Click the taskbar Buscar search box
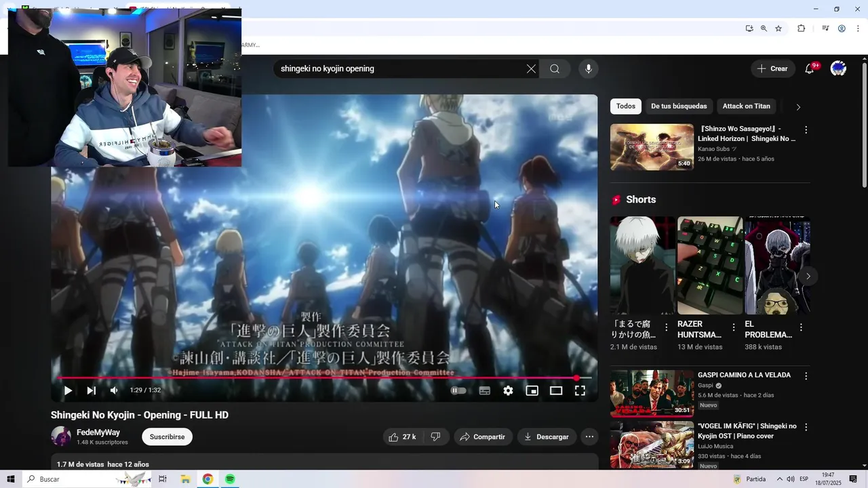The image size is (868, 488). [x=87, y=479]
